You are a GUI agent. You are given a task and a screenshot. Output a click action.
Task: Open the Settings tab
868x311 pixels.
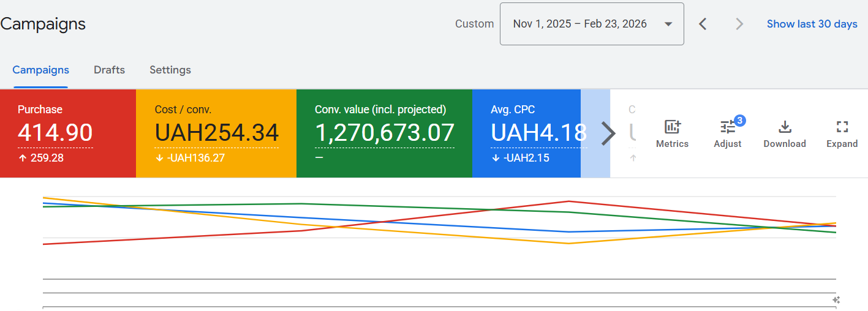170,70
